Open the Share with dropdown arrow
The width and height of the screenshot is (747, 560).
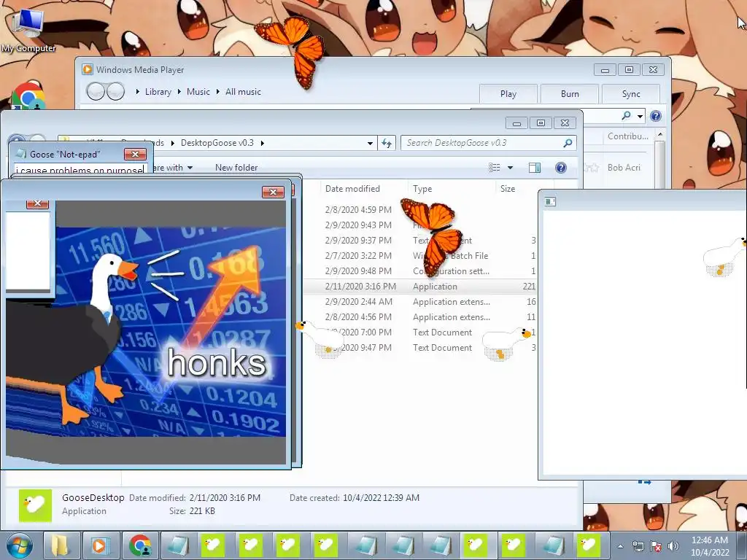190,168
